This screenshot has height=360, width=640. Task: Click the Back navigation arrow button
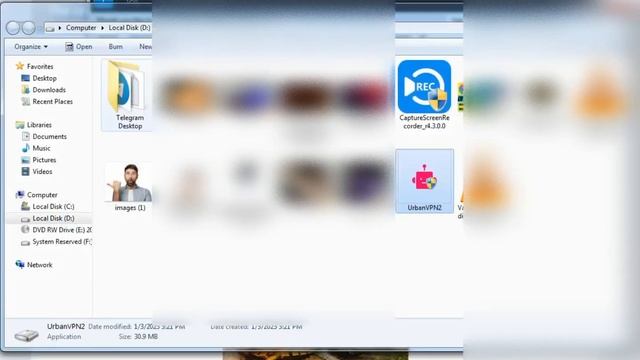(13, 28)
